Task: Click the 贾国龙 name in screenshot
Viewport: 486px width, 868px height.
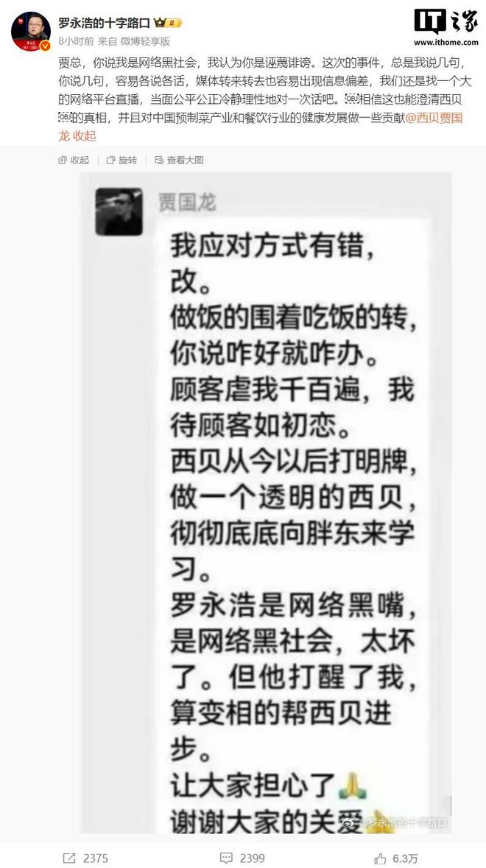Action: 187,202
